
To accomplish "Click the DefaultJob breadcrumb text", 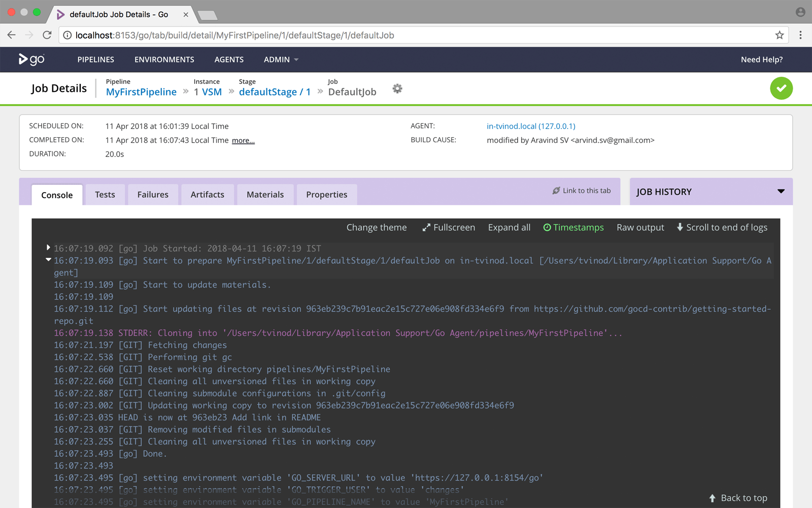I will (352, 92).
